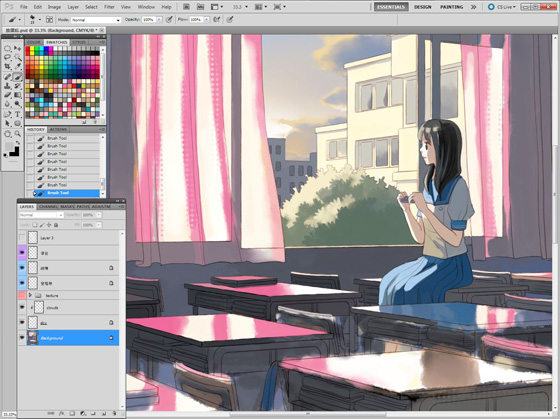560x419 pixels.
Task: Hide the Background layer eye
Action: [x=22, y=338]
